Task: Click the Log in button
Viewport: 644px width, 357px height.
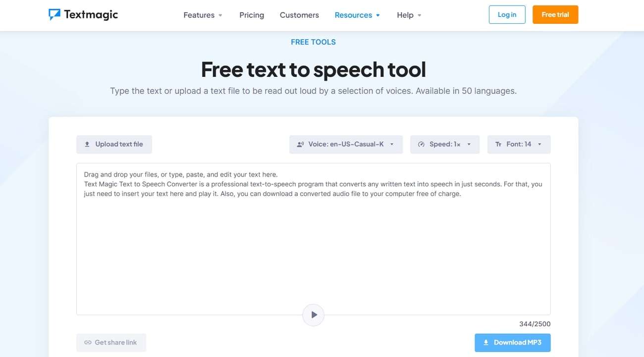Action: click(507, 14)
